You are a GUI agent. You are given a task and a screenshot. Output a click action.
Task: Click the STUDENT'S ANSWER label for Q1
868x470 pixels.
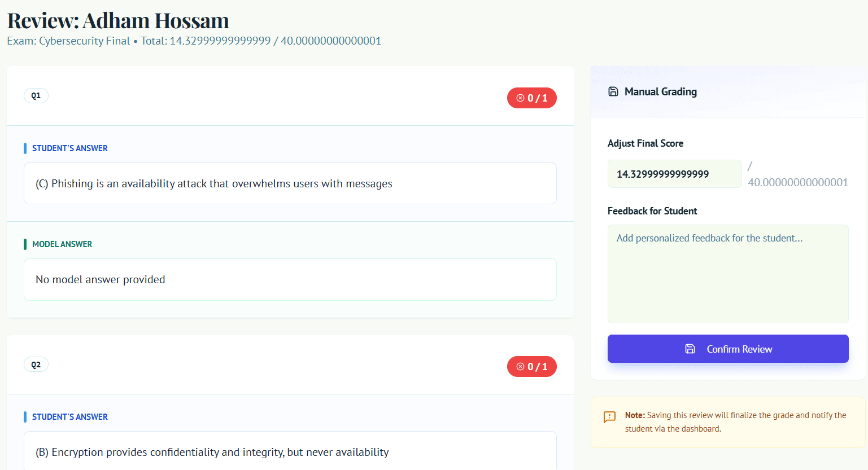(70, 148)
